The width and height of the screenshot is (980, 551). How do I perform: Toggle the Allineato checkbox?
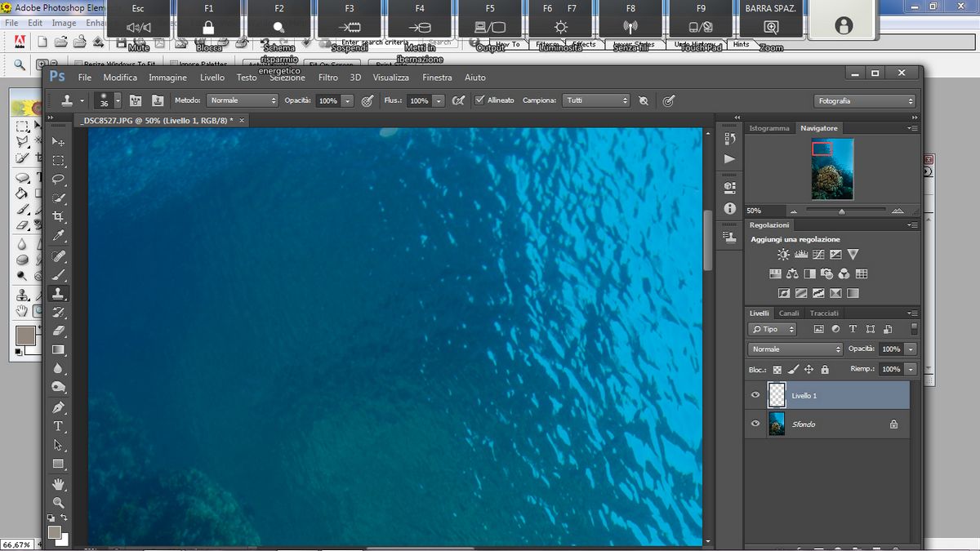(x=479, y=100)
